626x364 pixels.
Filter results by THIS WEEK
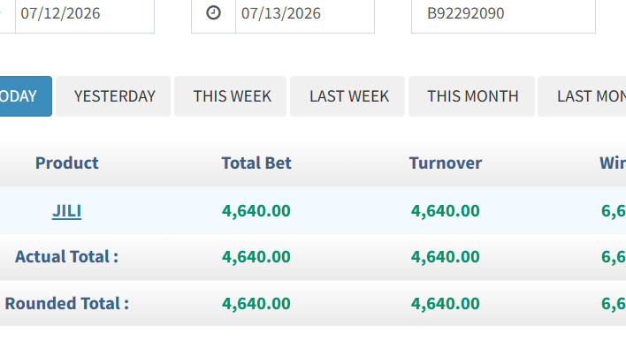231,96
